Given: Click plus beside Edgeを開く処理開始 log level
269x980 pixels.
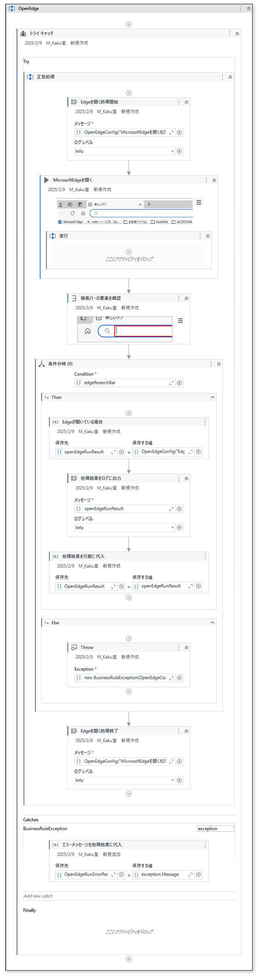Looking at the screenshot, I should pyautogui.click(x=179, y=151).
